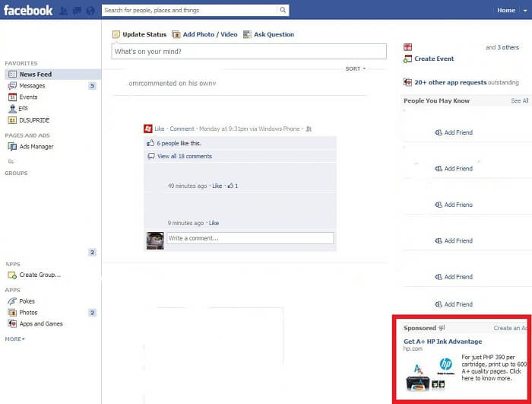
Task: Click the first Add Friend button
Action: [454, 132]
